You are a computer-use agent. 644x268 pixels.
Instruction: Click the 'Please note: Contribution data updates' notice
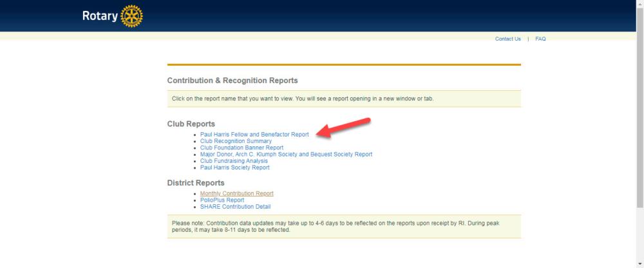click(x=344, y=227)
